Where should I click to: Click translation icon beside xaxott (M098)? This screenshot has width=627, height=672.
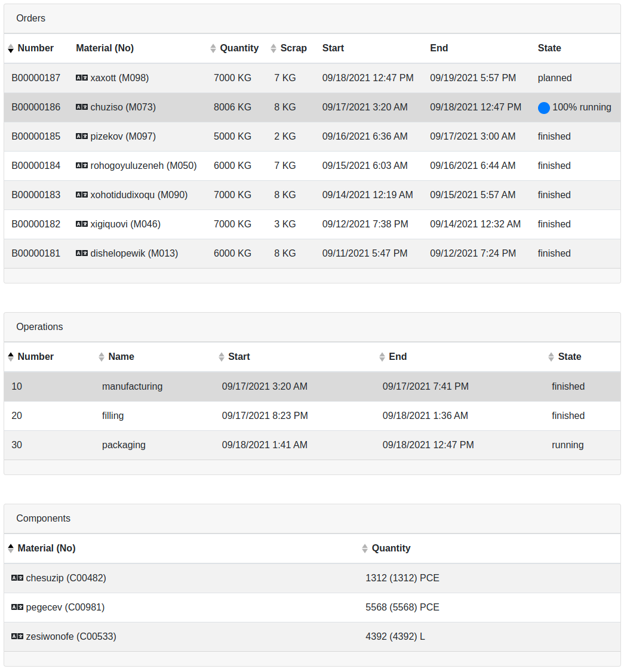coord(82,78)
